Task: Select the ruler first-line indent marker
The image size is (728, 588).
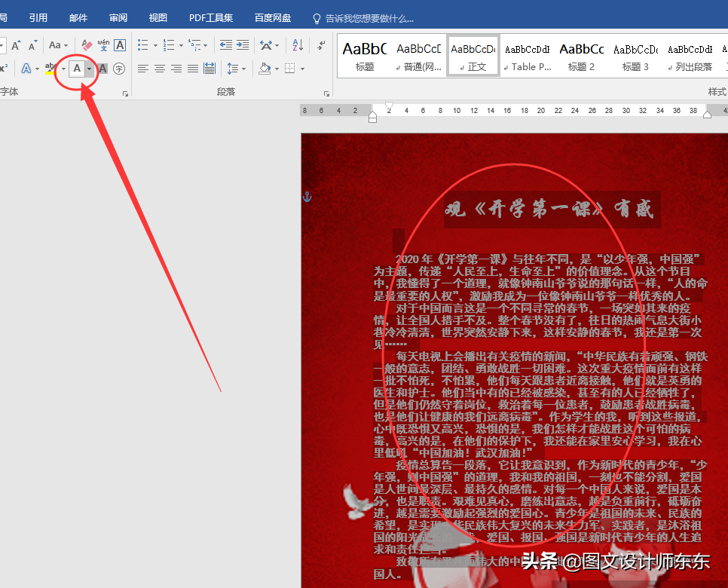Action: [389, 105]
